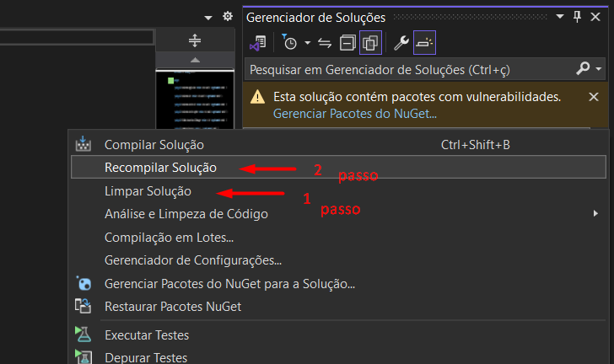
Task: Open pending changes filter clock icon
Action: [x=289, y=42]
